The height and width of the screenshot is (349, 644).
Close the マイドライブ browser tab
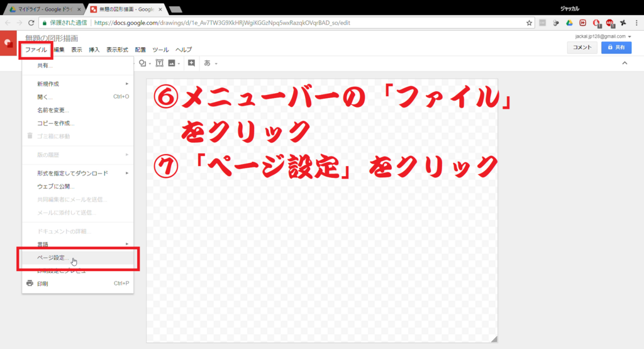pos(79,9)
